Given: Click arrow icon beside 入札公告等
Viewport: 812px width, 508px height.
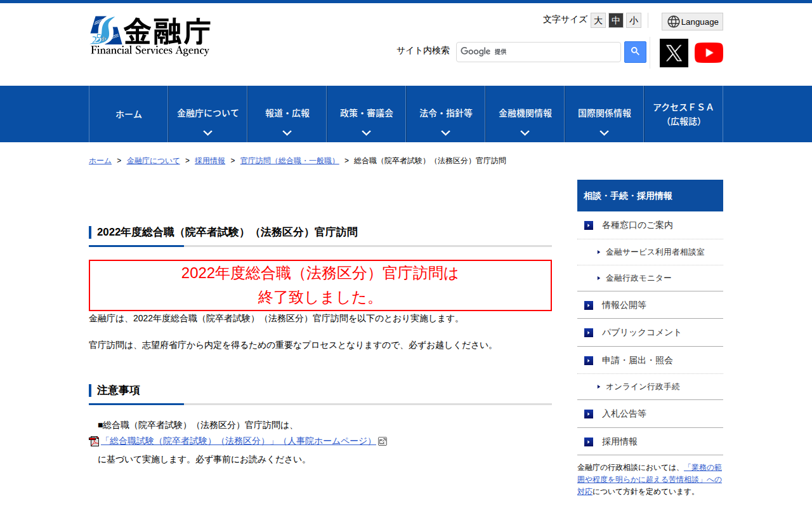Looking at the screenshot, I should [589, 414].
